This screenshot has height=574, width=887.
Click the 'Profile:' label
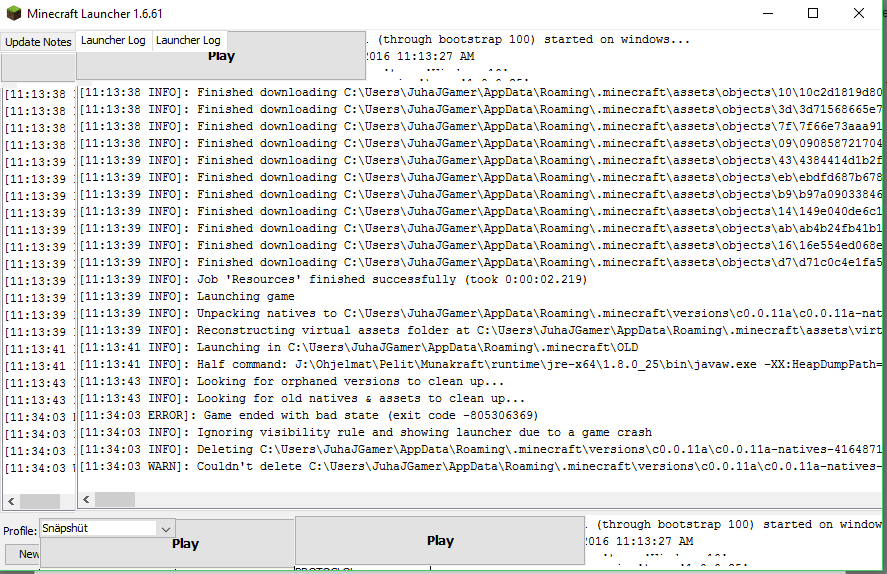pos(20,530)
